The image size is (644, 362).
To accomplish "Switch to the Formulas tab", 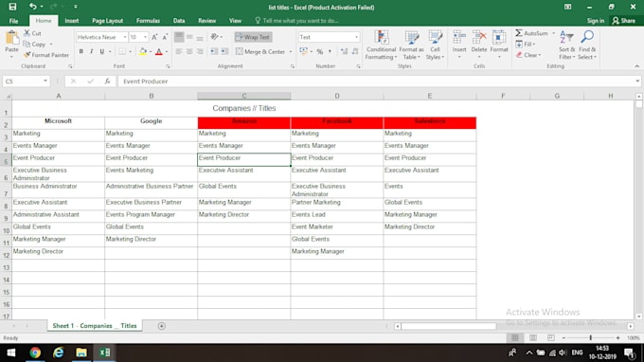I will [x=148, y=21].
